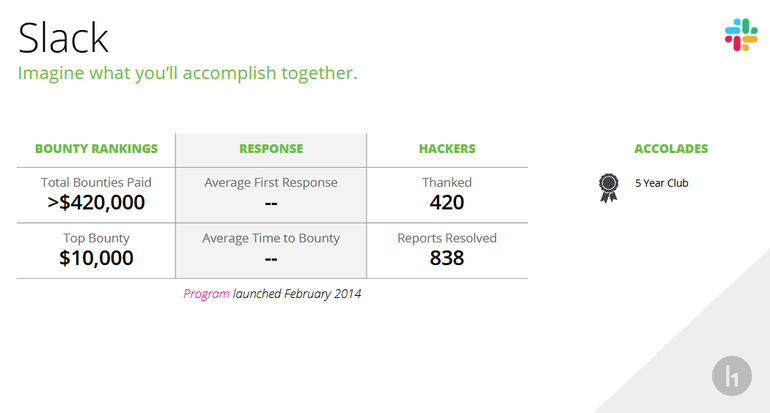770x413 pixels.
Task: Click the Top Bounty label
Action: tap(96, 238)
